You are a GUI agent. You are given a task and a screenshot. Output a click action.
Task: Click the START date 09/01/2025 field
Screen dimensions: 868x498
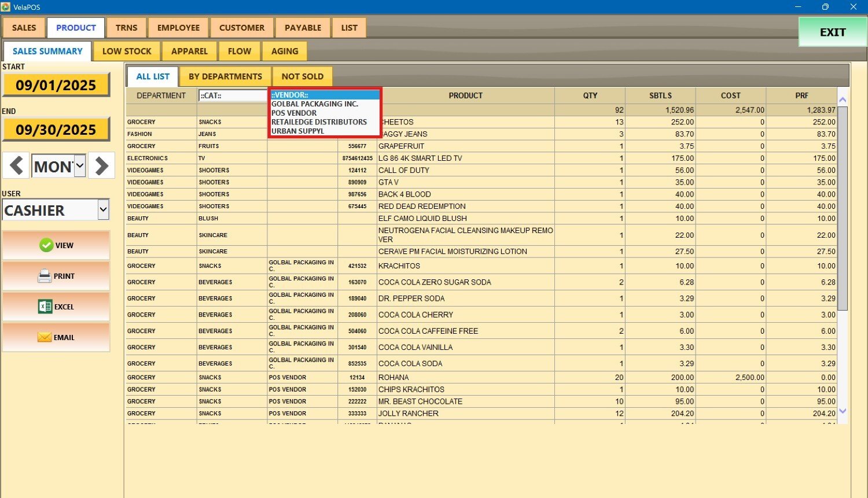pos(56,85)
